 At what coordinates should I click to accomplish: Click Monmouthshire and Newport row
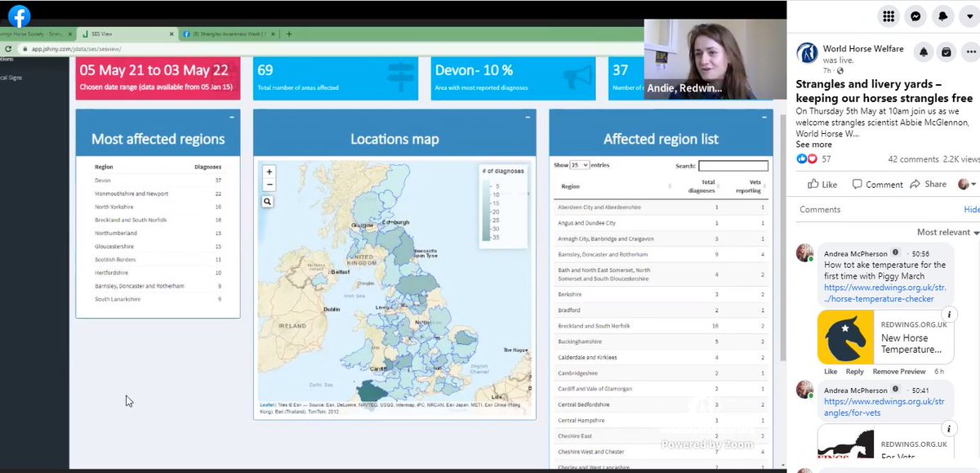(158, 194)
